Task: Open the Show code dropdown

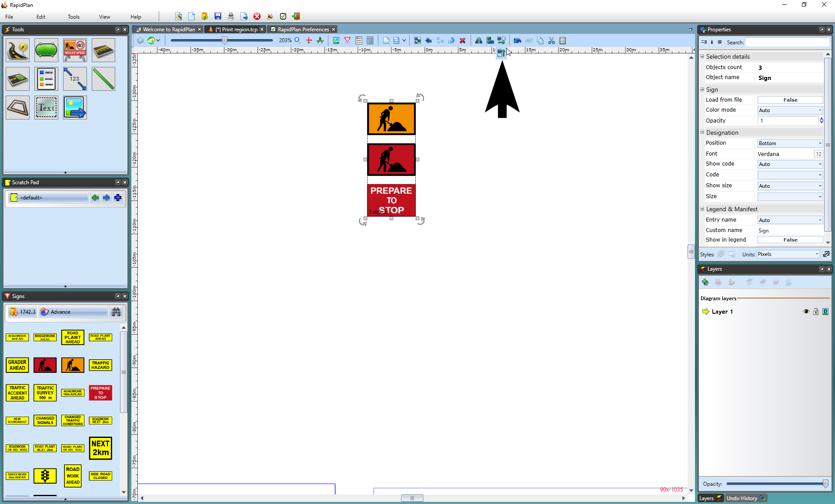Action: pyautogui.click(x=790, y=164)
